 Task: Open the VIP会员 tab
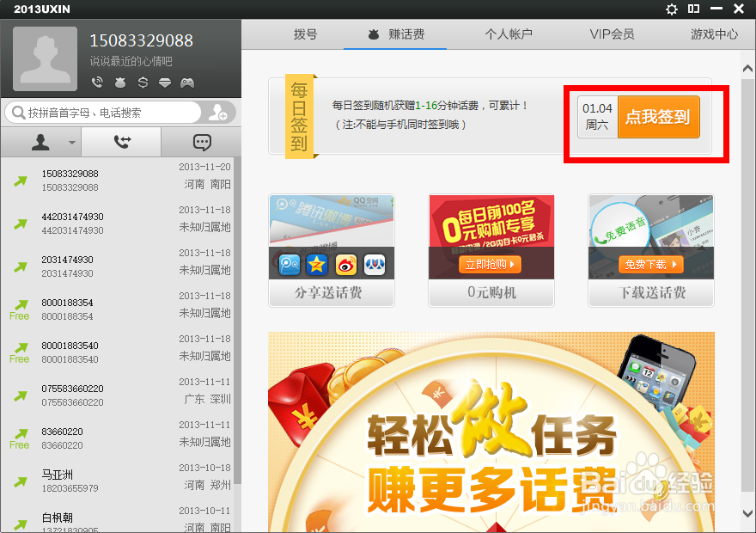(612, 34)
